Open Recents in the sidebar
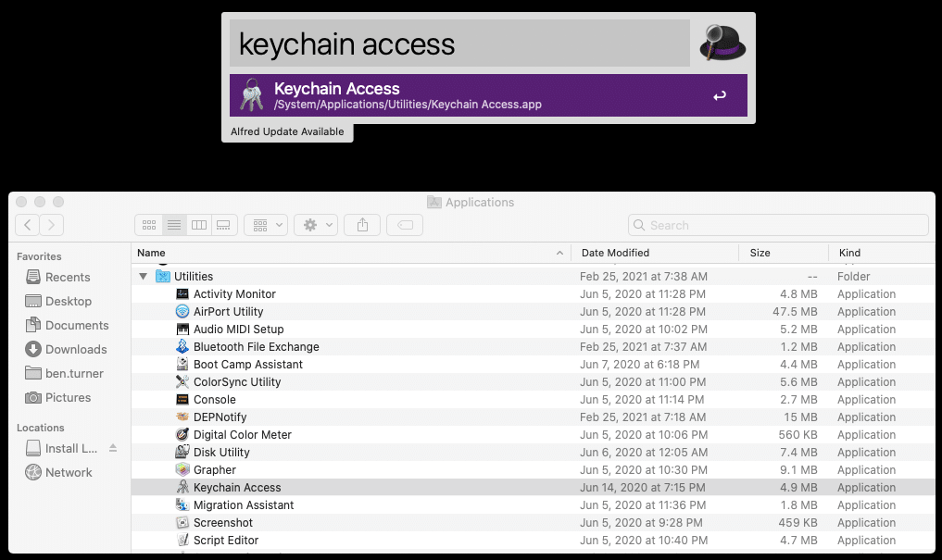 pyautogui.click(x=58, y=277)
